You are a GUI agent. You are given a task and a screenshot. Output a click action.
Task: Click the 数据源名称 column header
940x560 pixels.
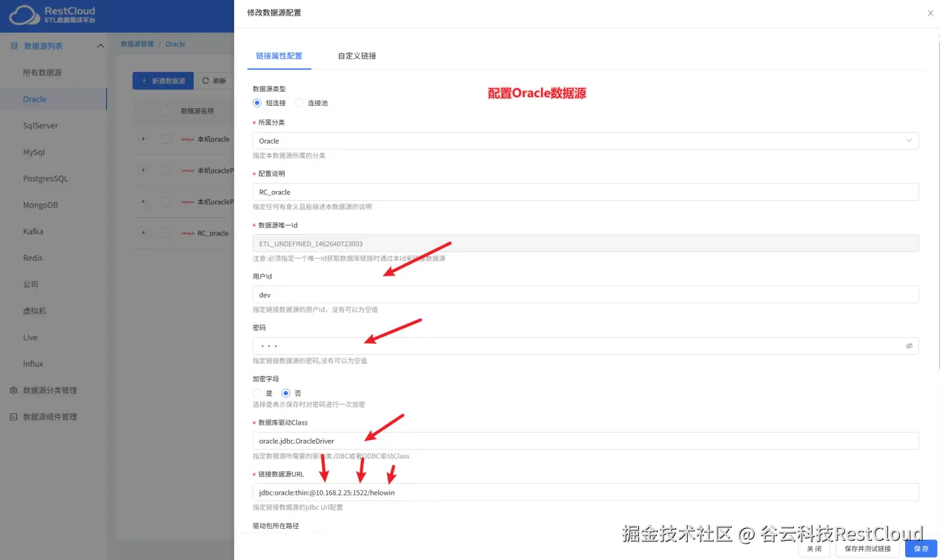click(197, 111)
